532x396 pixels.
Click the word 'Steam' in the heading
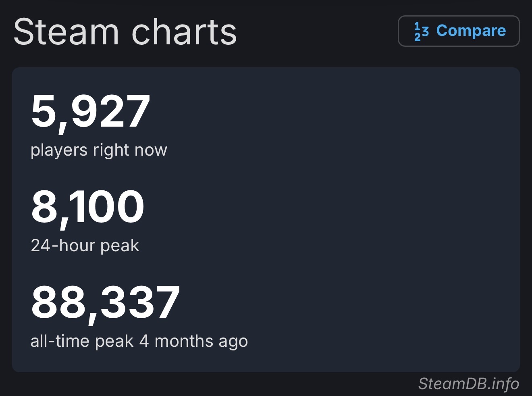66,32
